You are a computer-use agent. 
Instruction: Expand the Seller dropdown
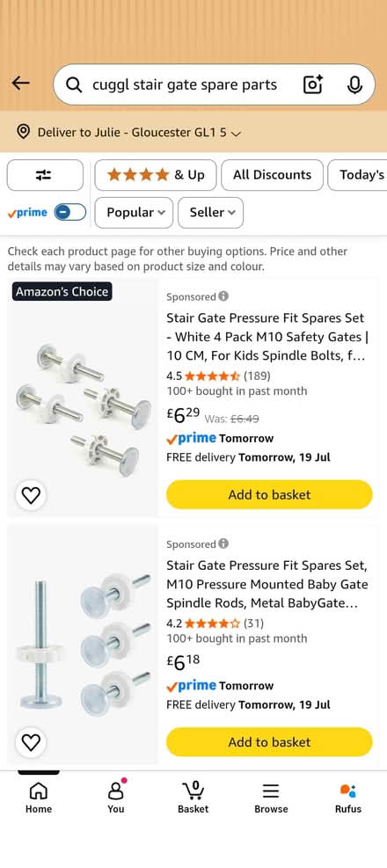pos(210,213)
